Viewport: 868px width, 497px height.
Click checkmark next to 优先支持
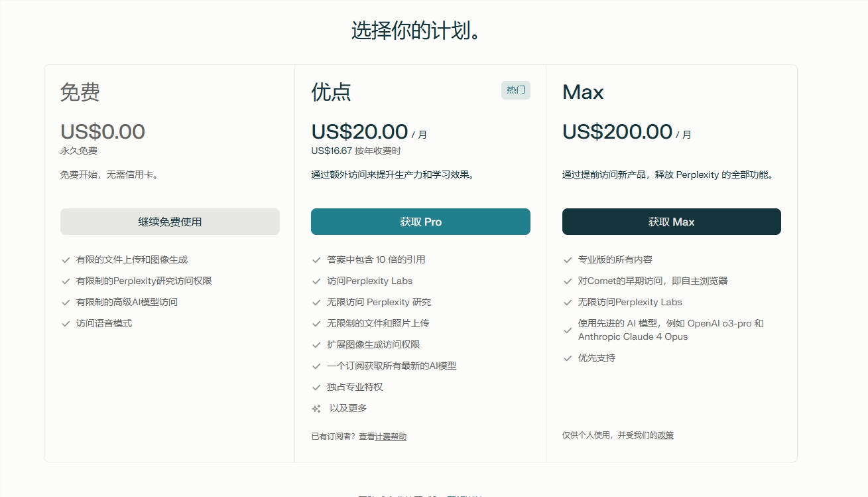[x=568, y=358]
